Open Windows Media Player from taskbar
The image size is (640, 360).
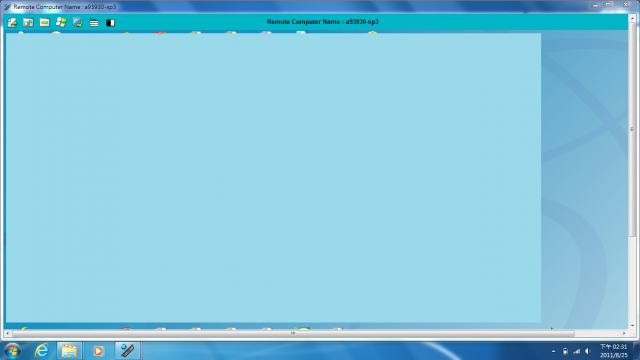click(x=98, y=351)
